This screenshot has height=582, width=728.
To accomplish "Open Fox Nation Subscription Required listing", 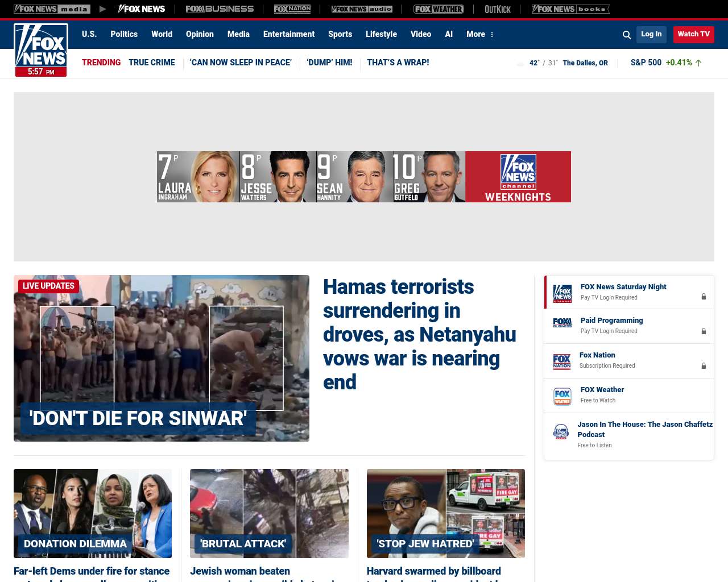I will pos(629,361).
